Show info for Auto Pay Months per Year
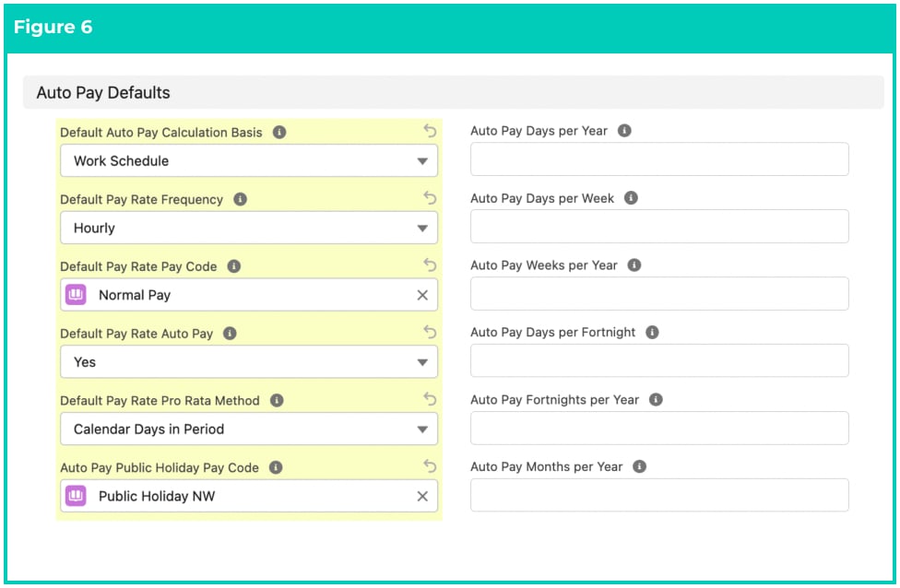900x588 pixels. [x=639, y=466]
